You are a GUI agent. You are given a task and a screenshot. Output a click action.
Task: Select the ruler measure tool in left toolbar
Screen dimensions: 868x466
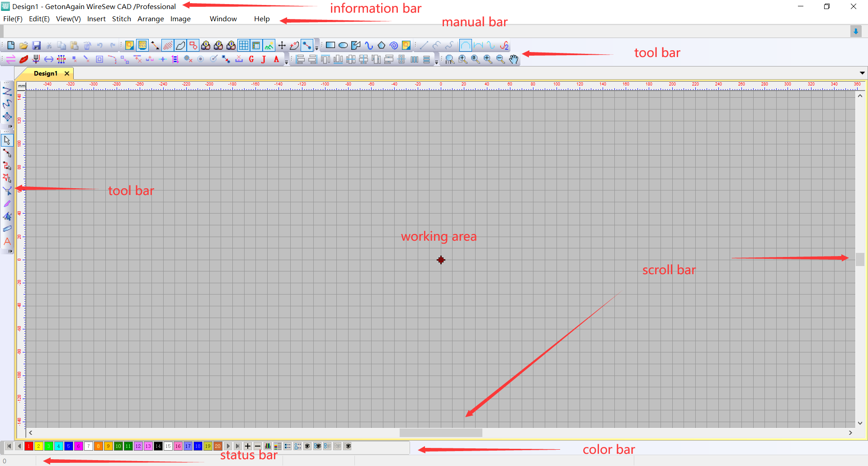tap(7, 229)
